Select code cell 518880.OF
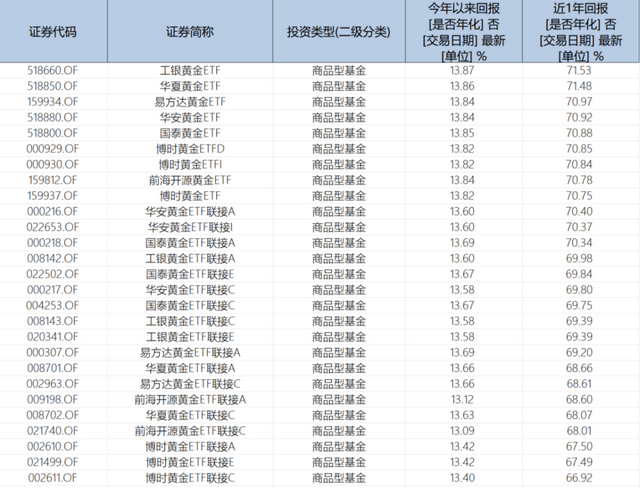Image resolution: width=640 pixels, height=488 pixels. tap(52, 118)
